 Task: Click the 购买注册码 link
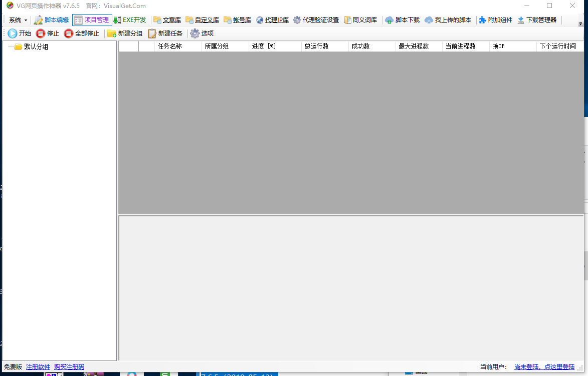pos(69,367)
